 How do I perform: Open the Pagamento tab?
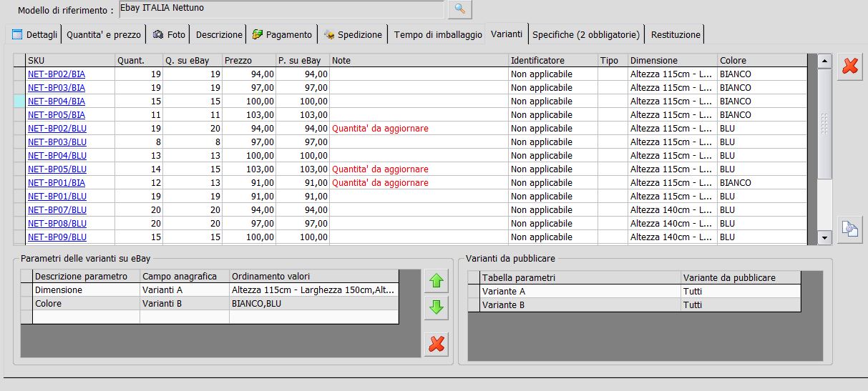click(x=282, y=34)
